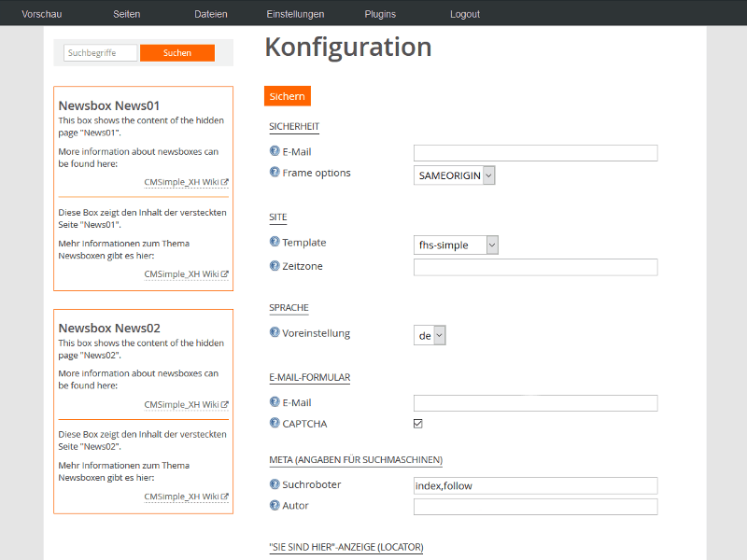Click help icon beside Zeitzone
This screenshot has height=560, width=747.
point(275,265)
